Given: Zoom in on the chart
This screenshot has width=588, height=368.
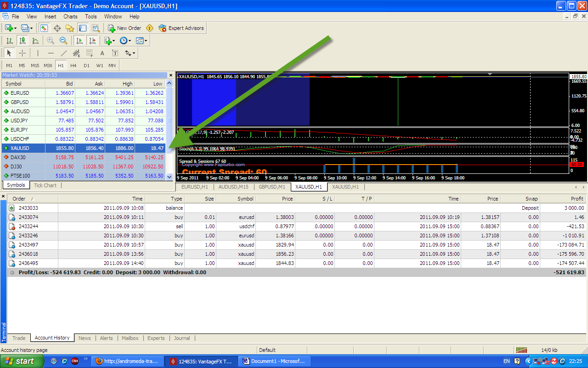Looking at the screenshot, I should pyautogui.click(x=51, y=40).
